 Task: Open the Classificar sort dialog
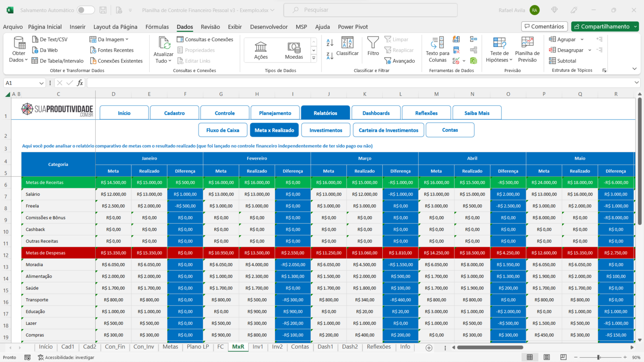tap(347, 47)
